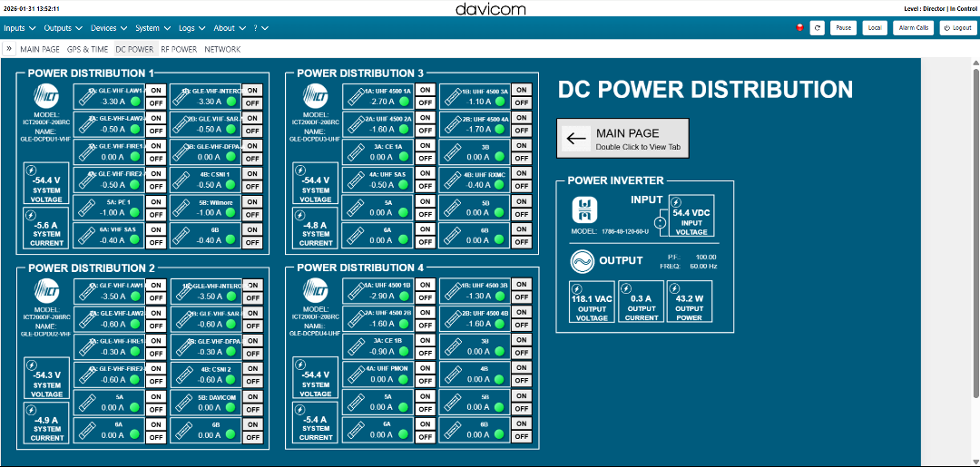Screen dimensions: 980x467
Task: Open the Outputs dropdown menu
Action: 63,28
